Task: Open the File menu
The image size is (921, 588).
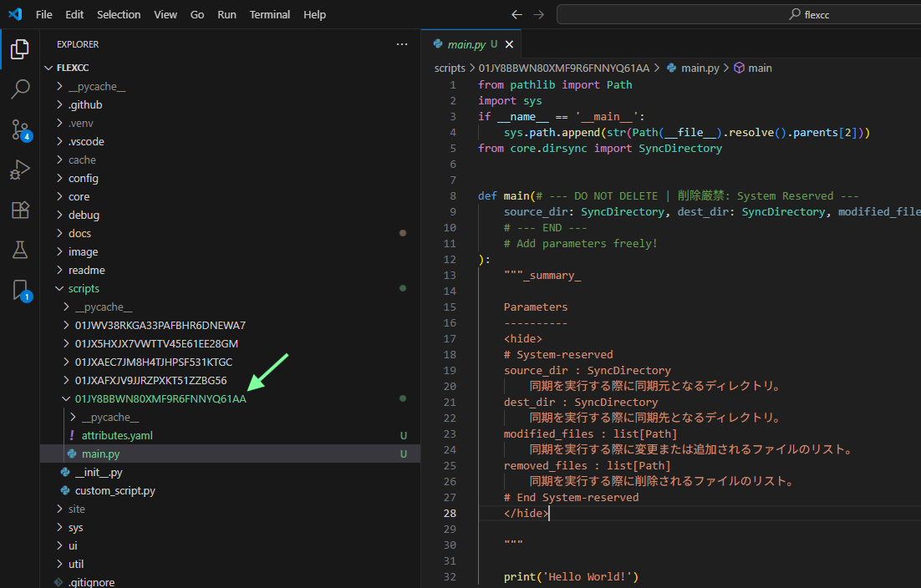Action: 44,14
